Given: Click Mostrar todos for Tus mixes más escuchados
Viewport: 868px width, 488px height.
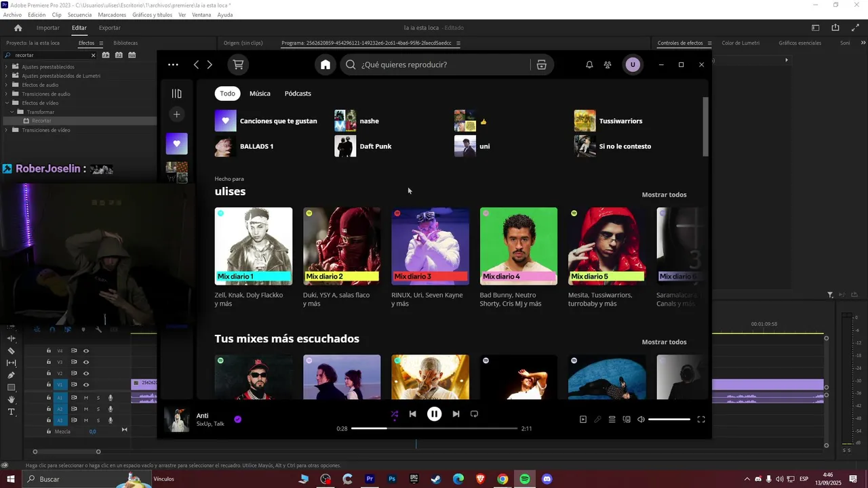Looking at the screenshot, I should (x=664, y=342).
